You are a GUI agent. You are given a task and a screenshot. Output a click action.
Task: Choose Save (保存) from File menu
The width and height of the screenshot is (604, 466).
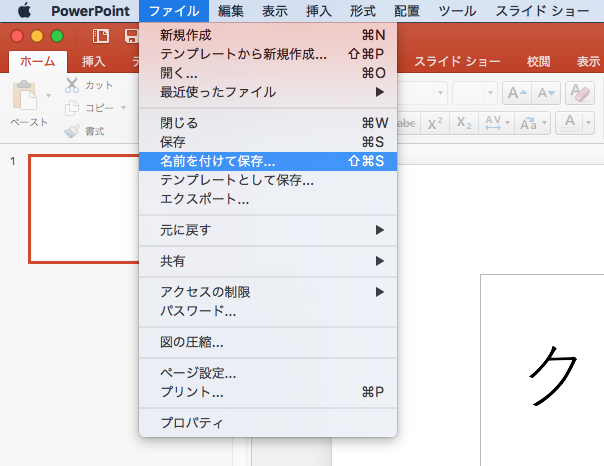point(268,142)
